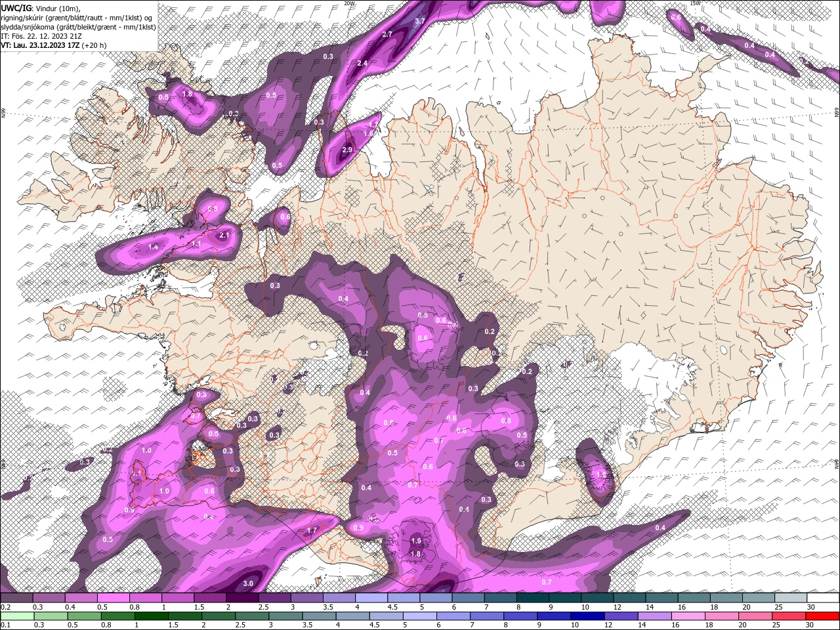The width and height of the screenshot is (840, 630).
Task: Click the 1.9 value label on the map
Action: point(416,541)
